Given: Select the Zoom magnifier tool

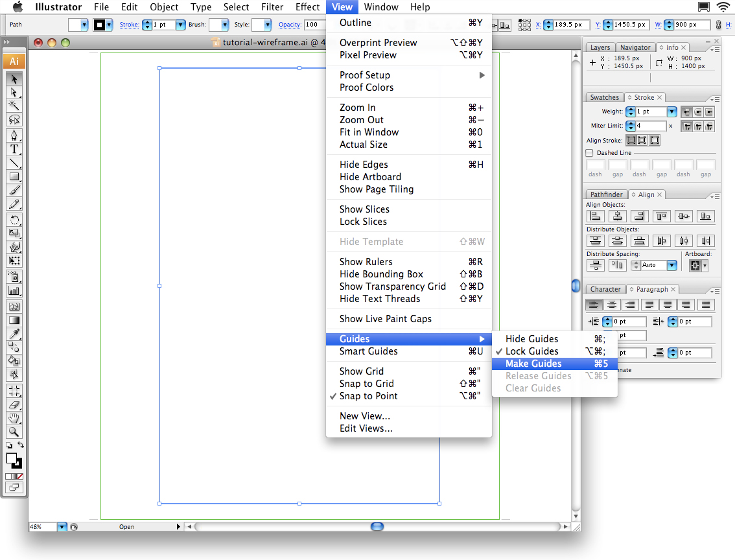Looking at the screenshot, I should [14, 432].
